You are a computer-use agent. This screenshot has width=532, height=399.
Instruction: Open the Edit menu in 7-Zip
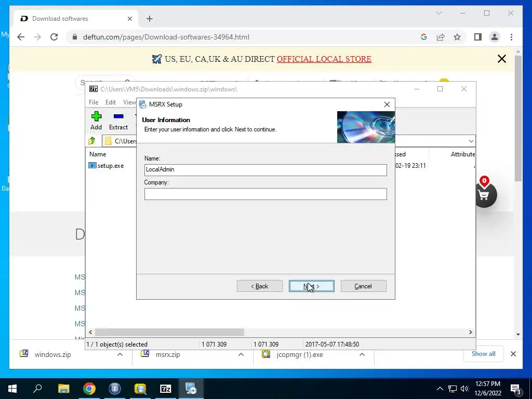[x=110, y=102]
